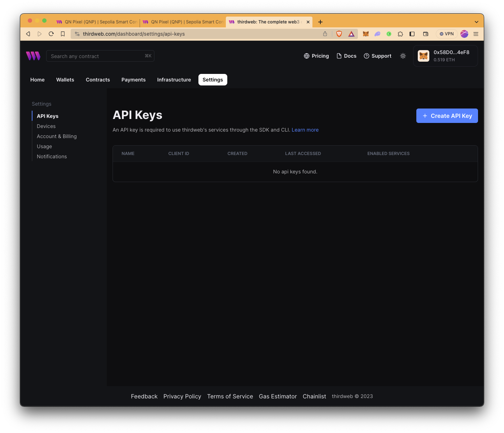This screenshot has width=504, height=433.
Task: Click the VPN button in toolbar
Action: [447, 34]
